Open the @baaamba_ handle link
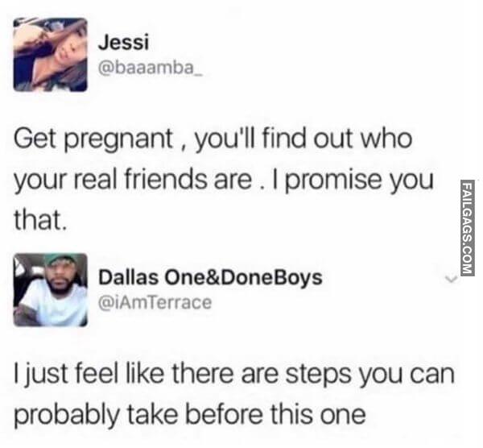483x448 pixels. click(x=151, y=68)
